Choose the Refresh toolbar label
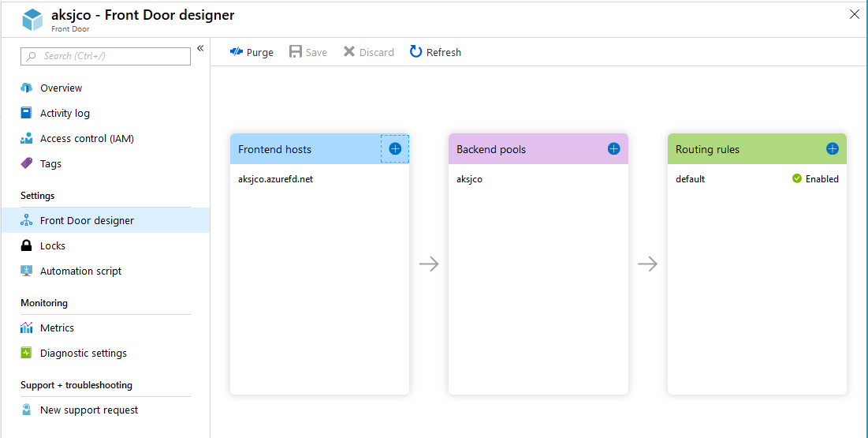The height and width of the screenshot is (438, 868). (444, 53)
